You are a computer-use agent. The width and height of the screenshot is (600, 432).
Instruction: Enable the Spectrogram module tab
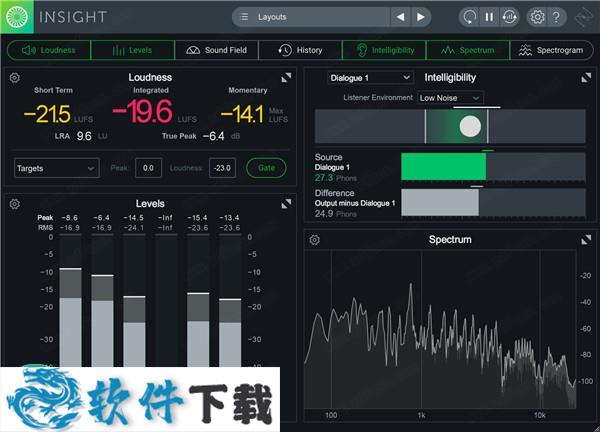pyautogui.click(x=551, y=50)
